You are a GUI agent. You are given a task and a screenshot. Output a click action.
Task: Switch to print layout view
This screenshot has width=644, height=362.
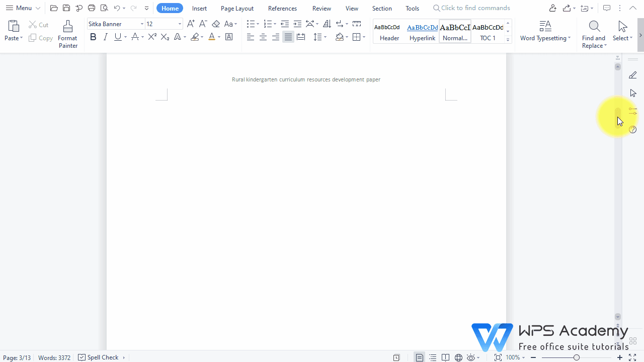click(420, 357)
